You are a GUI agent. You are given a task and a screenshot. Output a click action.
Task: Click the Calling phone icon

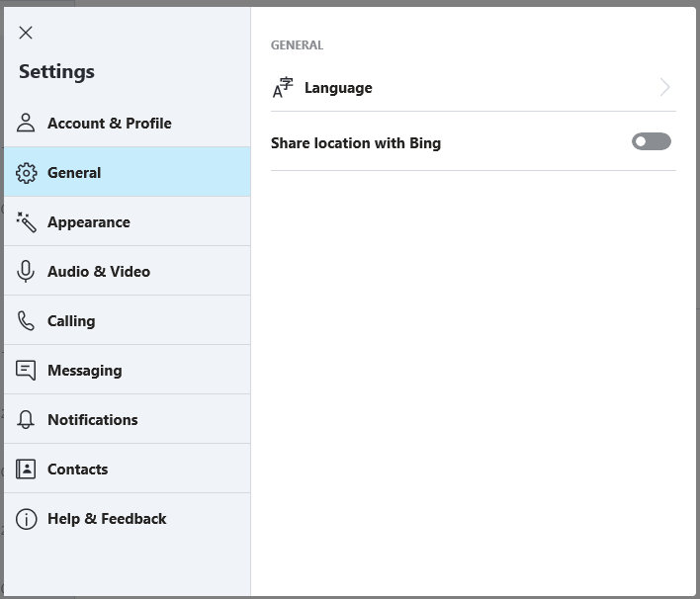tap(26, 321)
